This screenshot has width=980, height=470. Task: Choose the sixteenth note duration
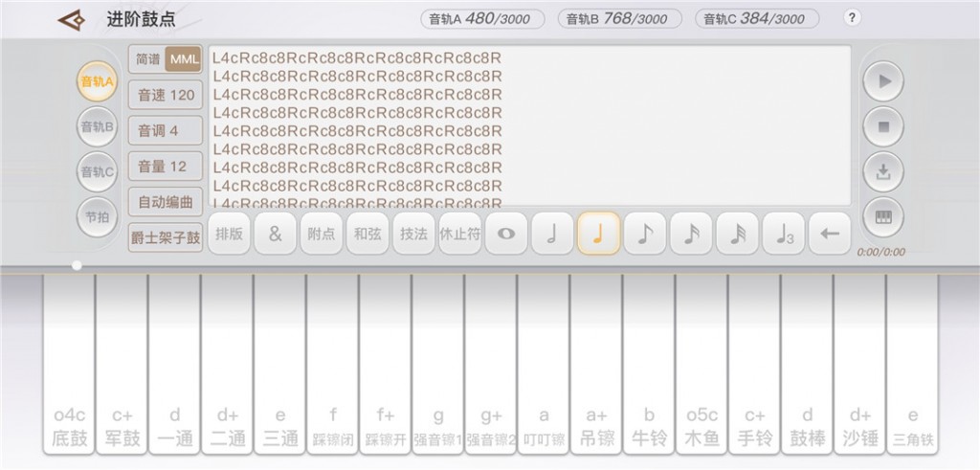691,234
